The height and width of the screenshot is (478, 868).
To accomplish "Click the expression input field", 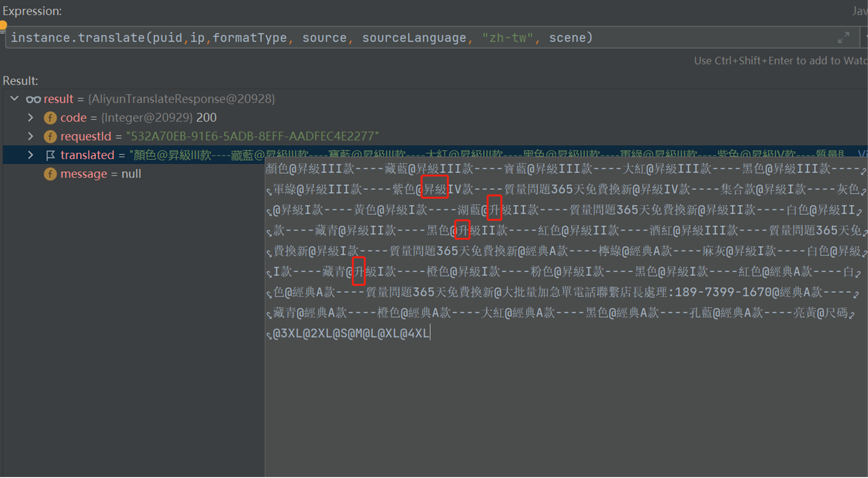I will click(431, 38).
